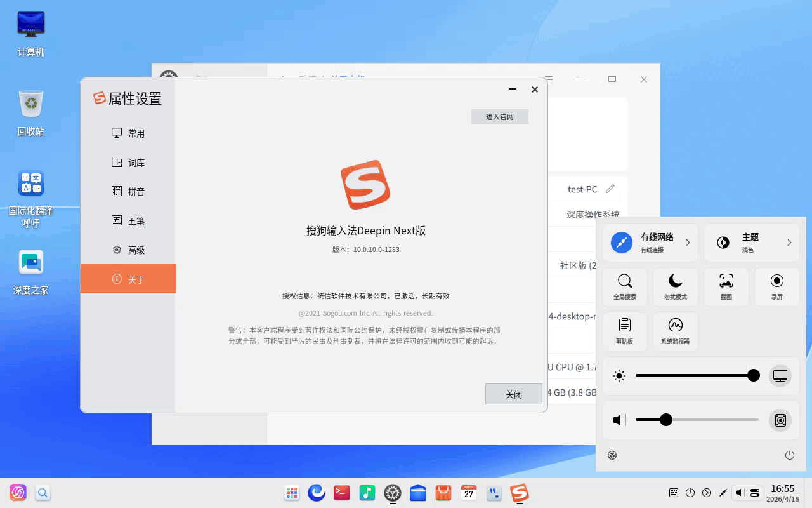The width and height of the screenshot is (812, 508).
Task: Enable 勿扰模式 do not disturb
Action: pos(675,286)
